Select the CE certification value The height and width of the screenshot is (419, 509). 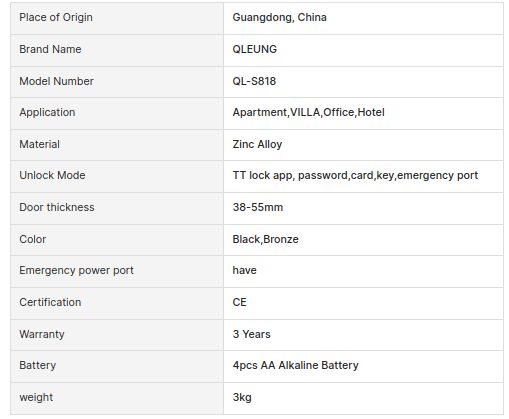[239, 302]
